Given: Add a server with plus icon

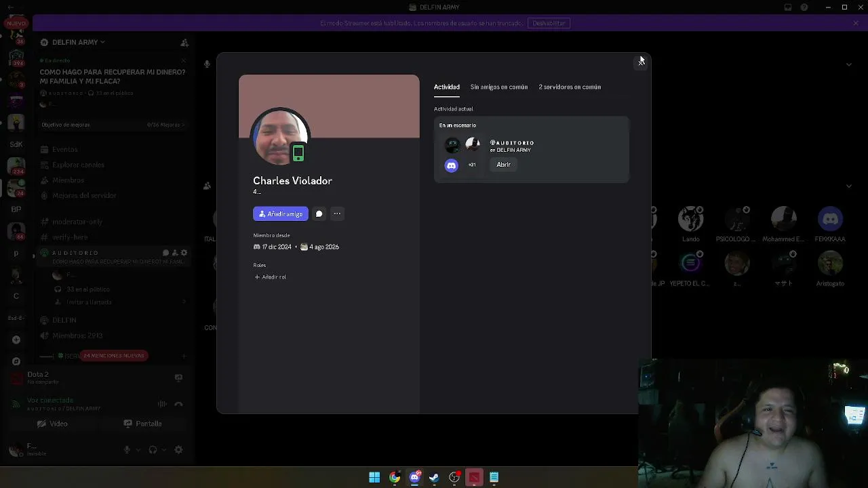Looking at the screenshot, I should (16, 340).
